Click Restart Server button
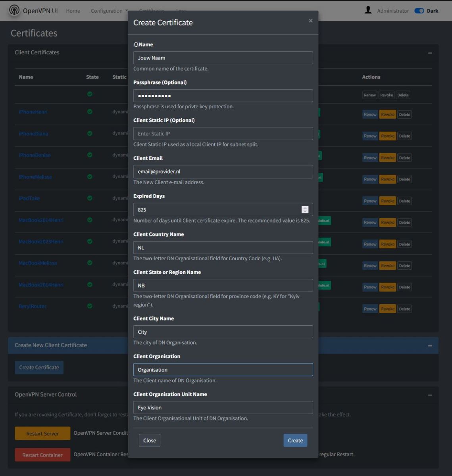Screen dimensions: 452x476 [x=42, y=434]
